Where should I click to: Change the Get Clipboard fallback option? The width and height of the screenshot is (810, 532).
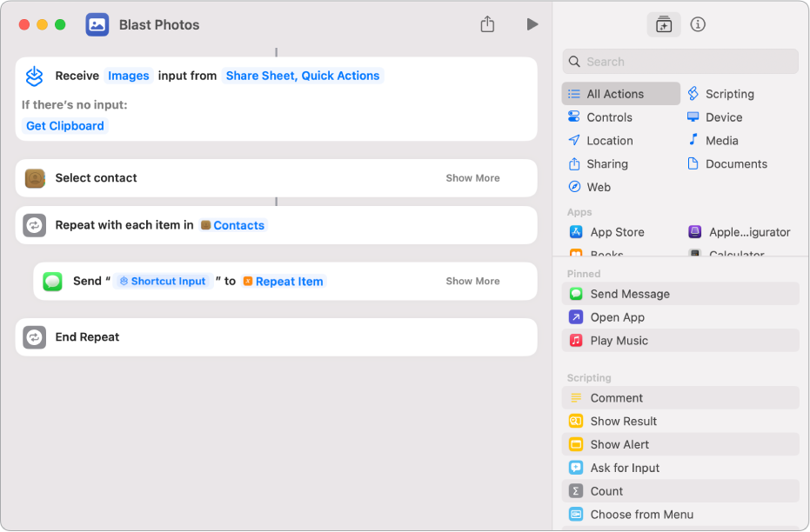coord(65,126)
